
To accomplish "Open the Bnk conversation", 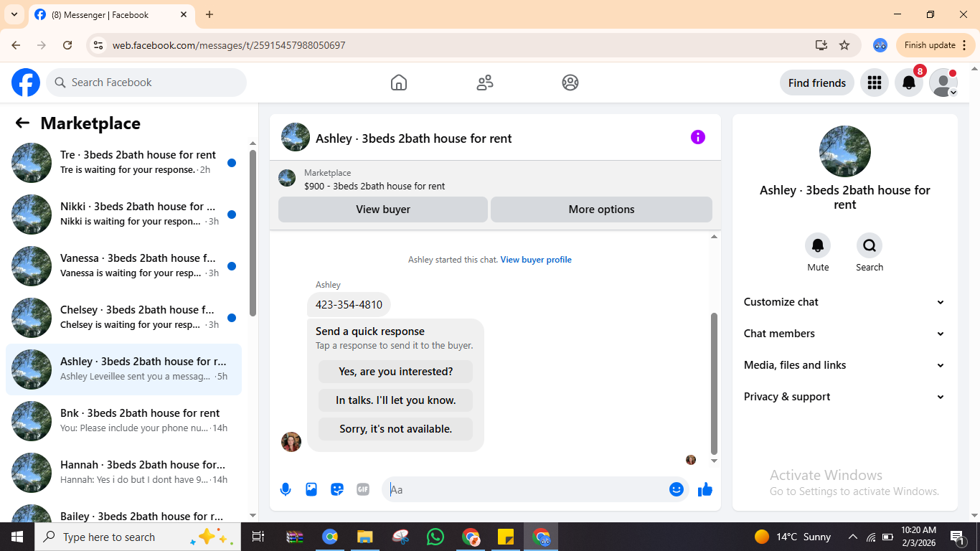I will pos(123,420).
